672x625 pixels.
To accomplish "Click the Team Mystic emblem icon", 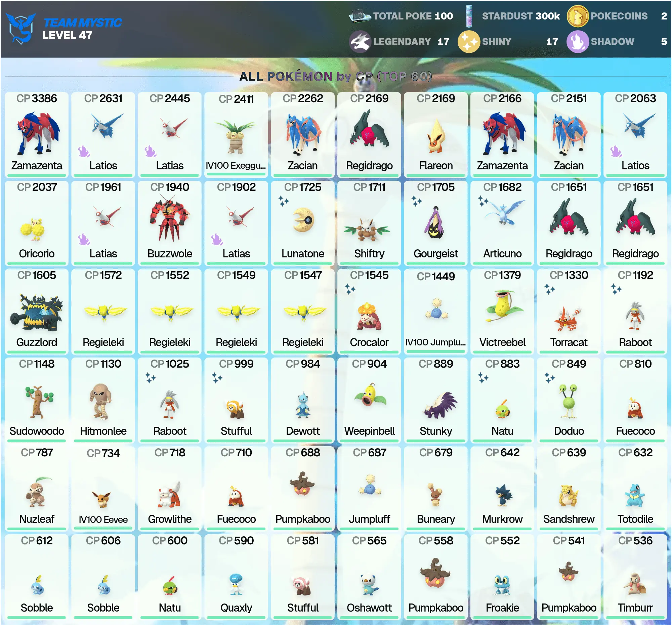I will point(21,29).
